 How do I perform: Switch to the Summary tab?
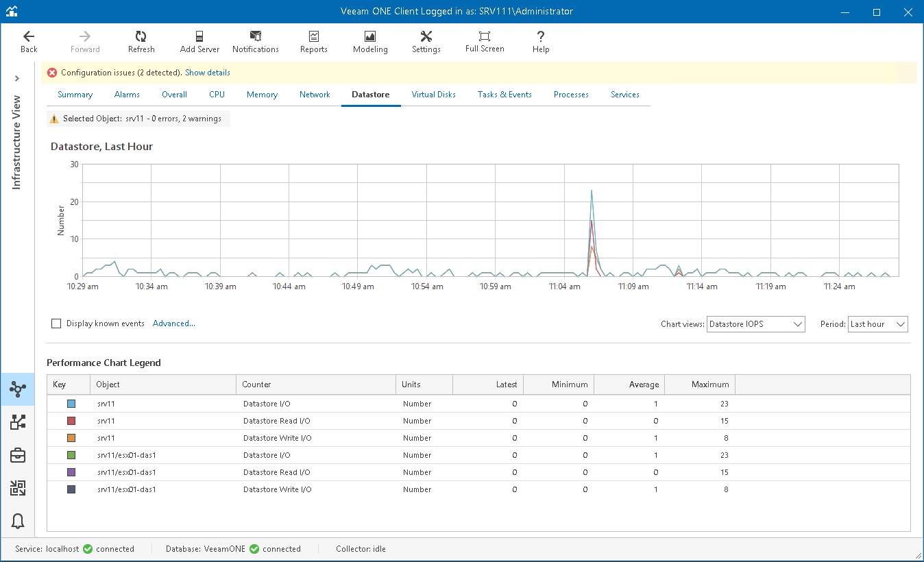(x=75, y=95)
